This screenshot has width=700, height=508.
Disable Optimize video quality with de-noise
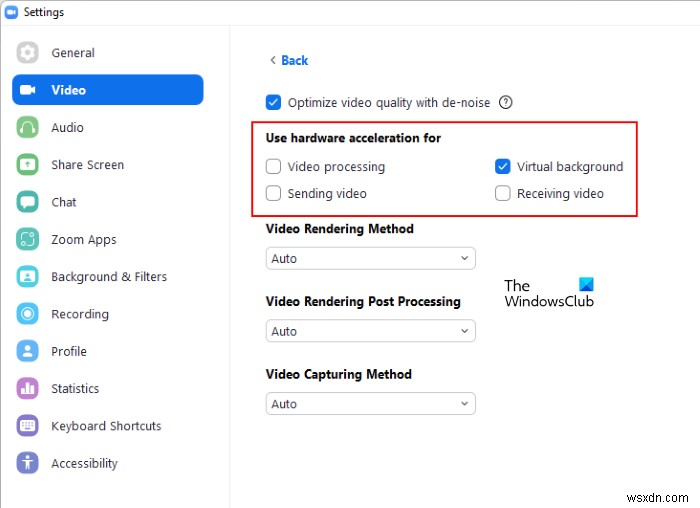(273, 102)
